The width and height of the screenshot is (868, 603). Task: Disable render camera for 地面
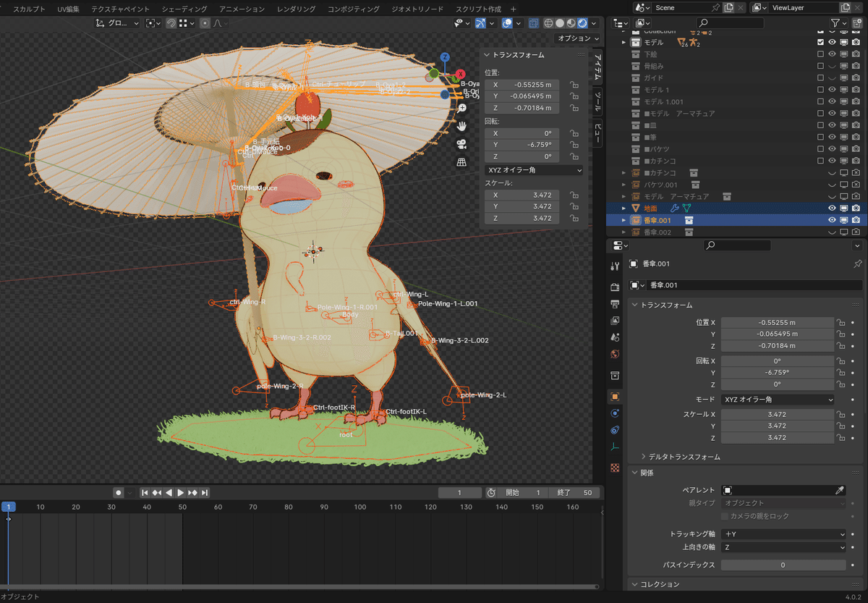(x=856, y=208)
